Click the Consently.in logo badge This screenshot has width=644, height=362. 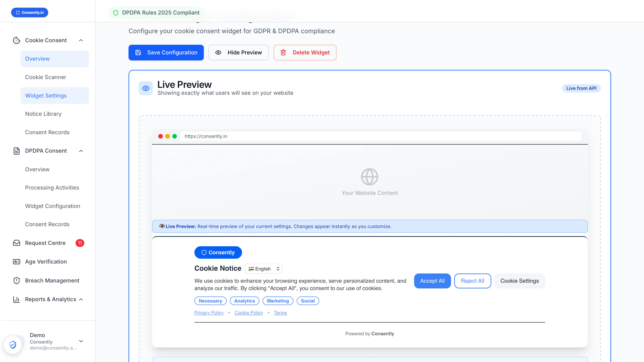(29, 12)
